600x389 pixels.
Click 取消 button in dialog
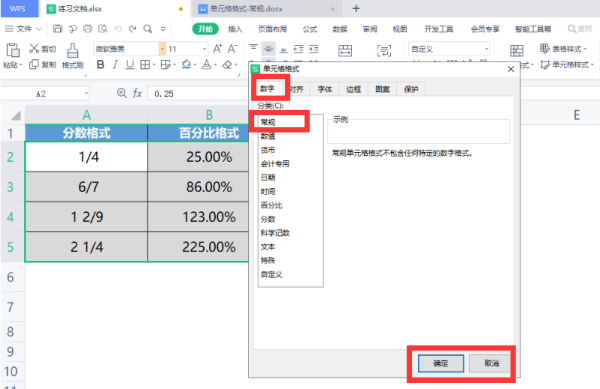[x=491, y=363]
